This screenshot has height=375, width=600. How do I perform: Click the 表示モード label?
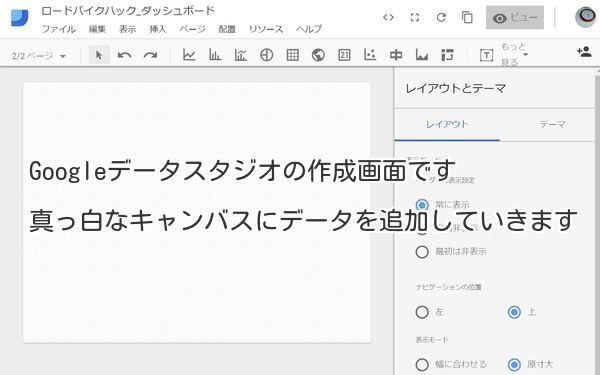click(x=432, y=340)
